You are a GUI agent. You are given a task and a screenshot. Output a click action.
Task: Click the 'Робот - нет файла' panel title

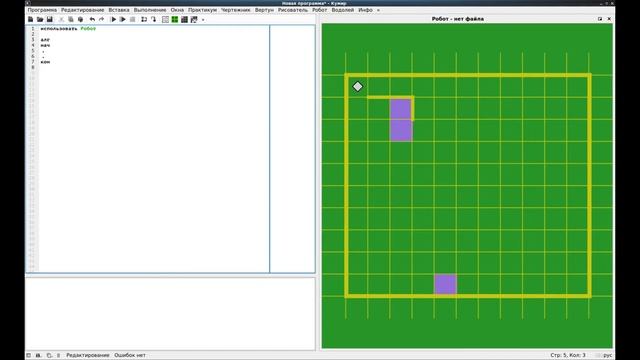458,19
